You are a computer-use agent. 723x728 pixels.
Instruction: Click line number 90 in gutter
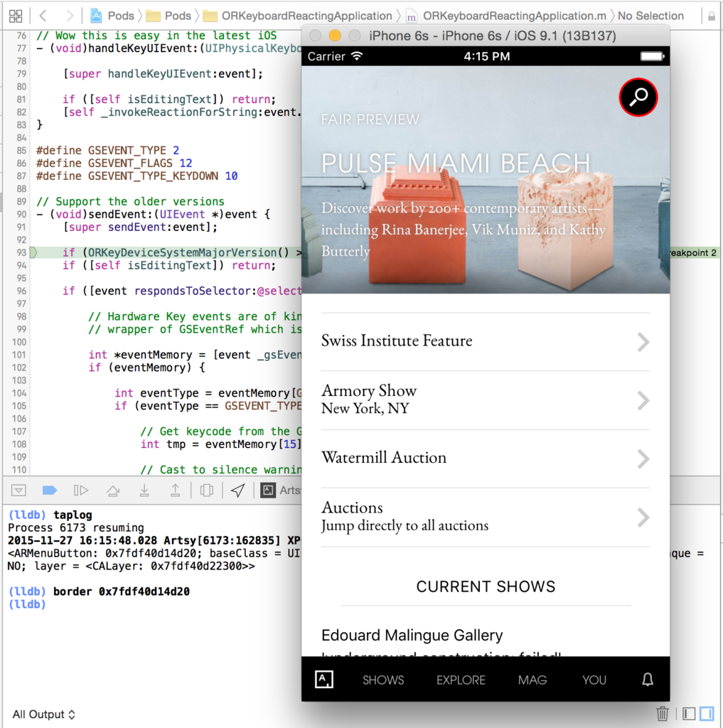pyautogui.click(x=21, y=215)
